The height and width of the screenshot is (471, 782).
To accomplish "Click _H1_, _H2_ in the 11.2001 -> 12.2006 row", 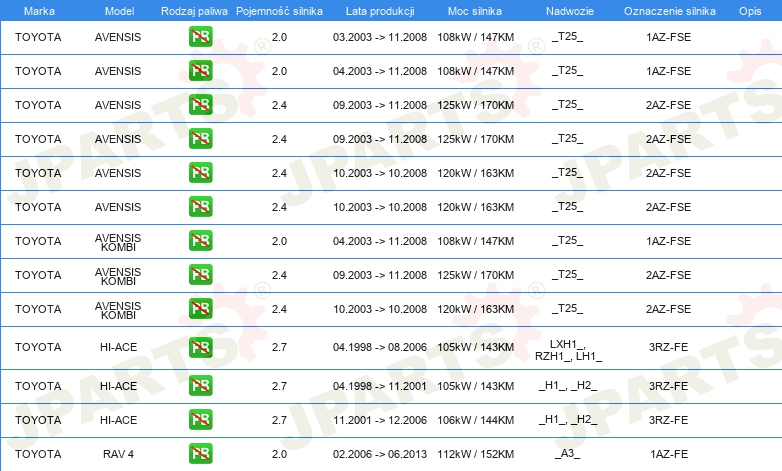I will (568, 420).
